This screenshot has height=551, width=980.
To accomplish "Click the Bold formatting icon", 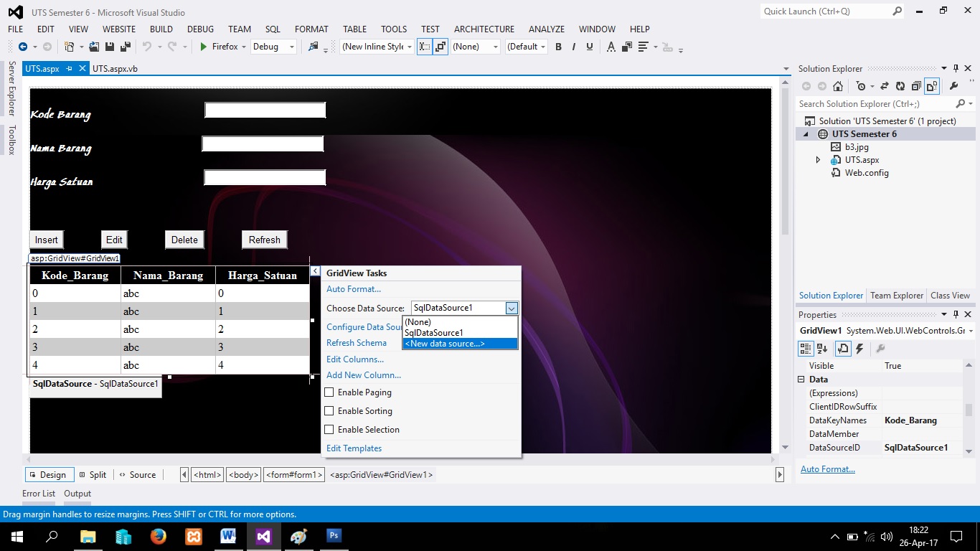I will click(558, 46).
